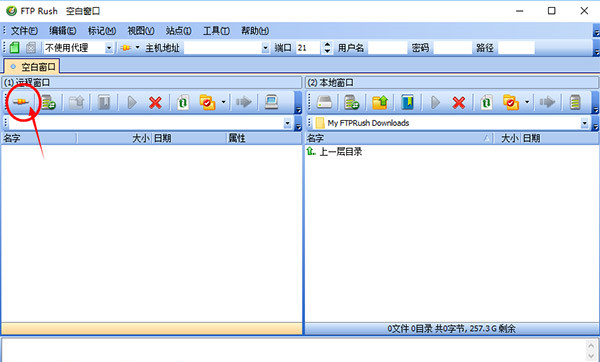The image size is (600, 362).
Task: Open the remote path dropdown arrow
Action: point(287,123)
